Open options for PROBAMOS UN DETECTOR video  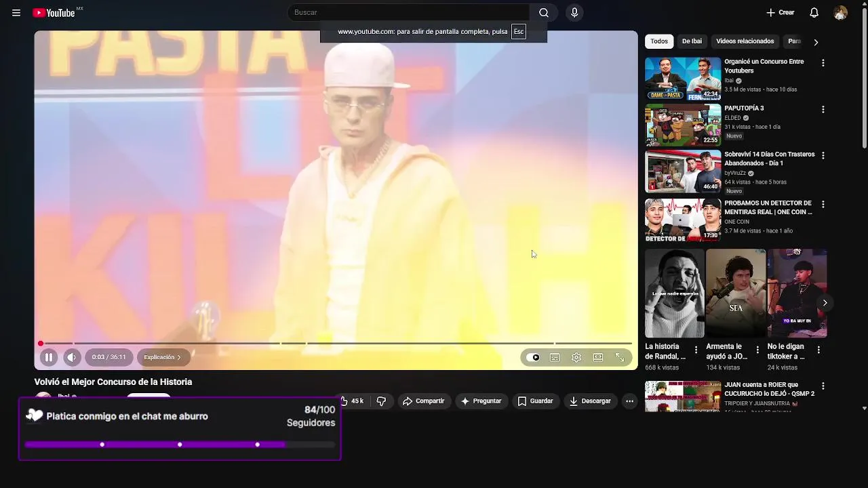[x=823, y=204]
